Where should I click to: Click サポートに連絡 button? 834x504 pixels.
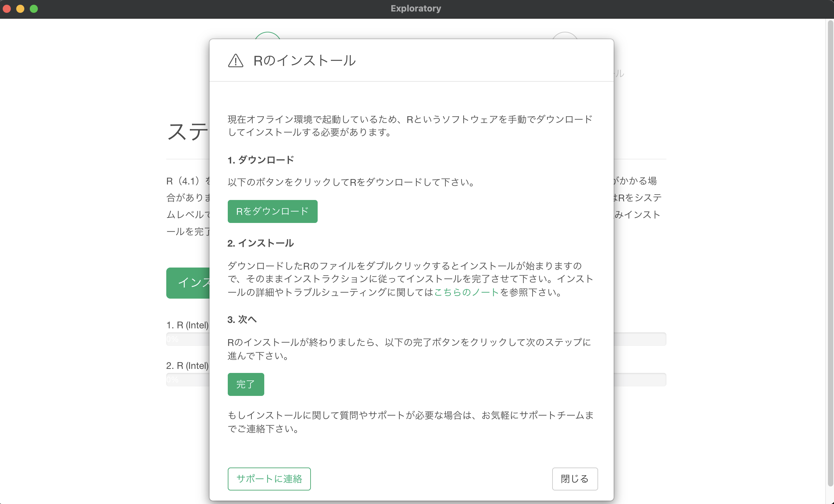(269, 479)
